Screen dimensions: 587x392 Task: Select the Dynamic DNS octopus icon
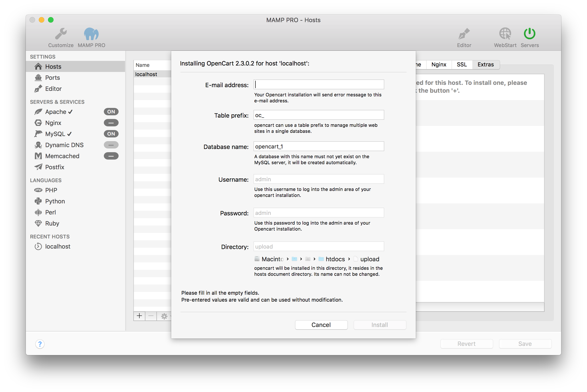click(38, 145)
